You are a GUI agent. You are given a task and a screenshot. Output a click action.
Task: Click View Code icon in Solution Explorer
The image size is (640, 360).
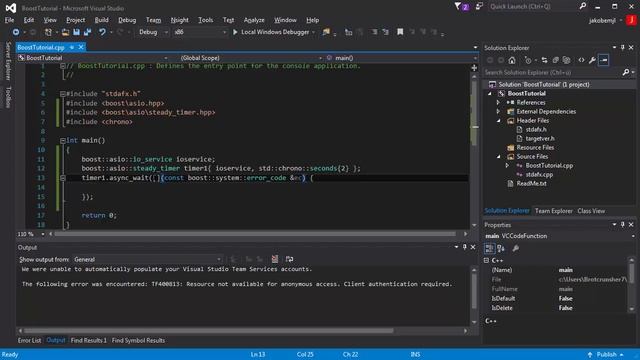point(581,60)
